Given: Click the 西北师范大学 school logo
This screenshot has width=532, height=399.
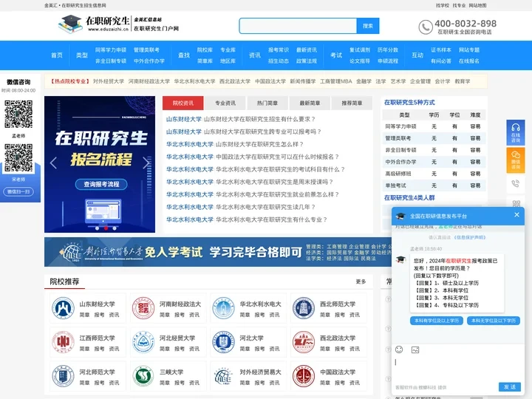Looking at the screenshot, I should tap(304, 308).
